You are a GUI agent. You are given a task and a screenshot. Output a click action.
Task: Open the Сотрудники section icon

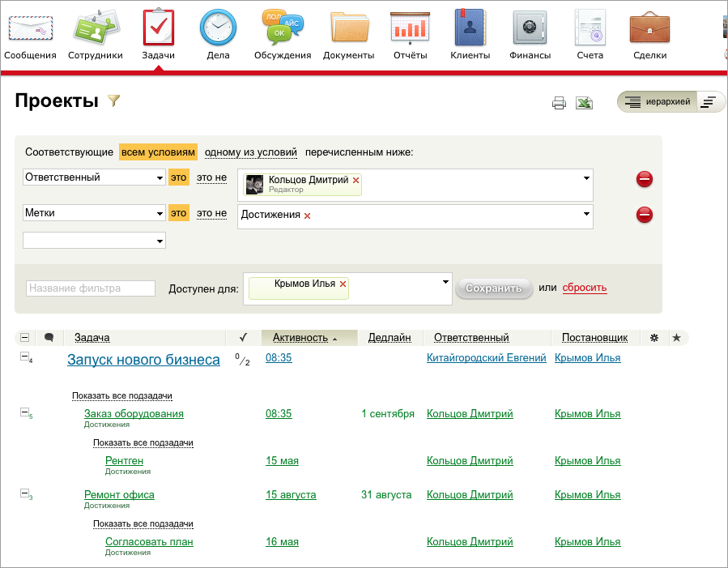(x=96, y=29)
